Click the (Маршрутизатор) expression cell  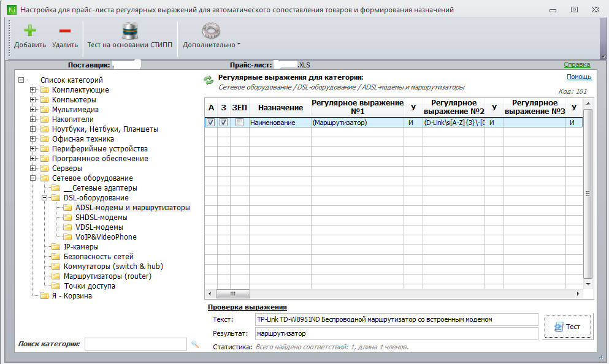[358, 123]
